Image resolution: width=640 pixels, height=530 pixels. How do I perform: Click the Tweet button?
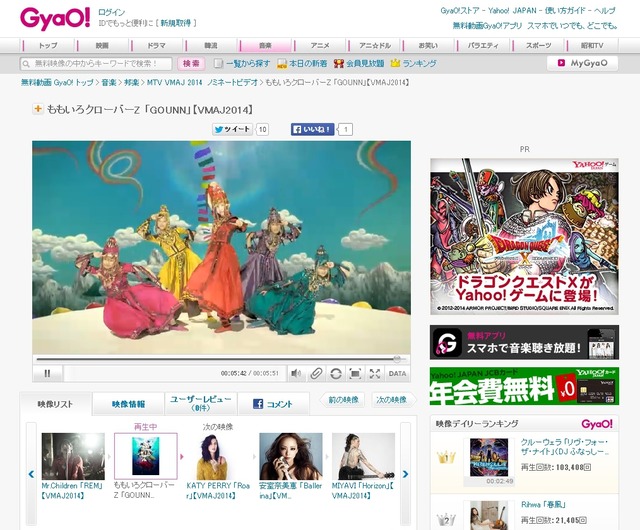click(232, 129)
